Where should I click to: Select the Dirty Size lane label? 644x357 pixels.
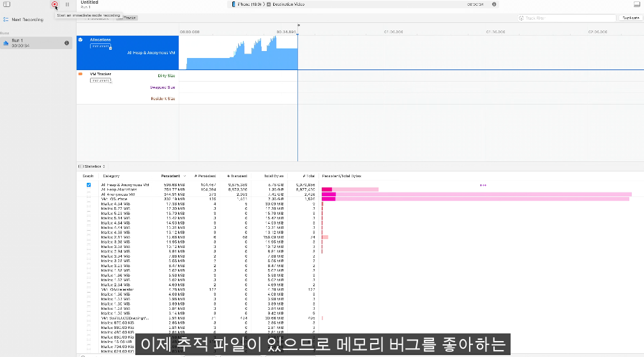[167, 76]
